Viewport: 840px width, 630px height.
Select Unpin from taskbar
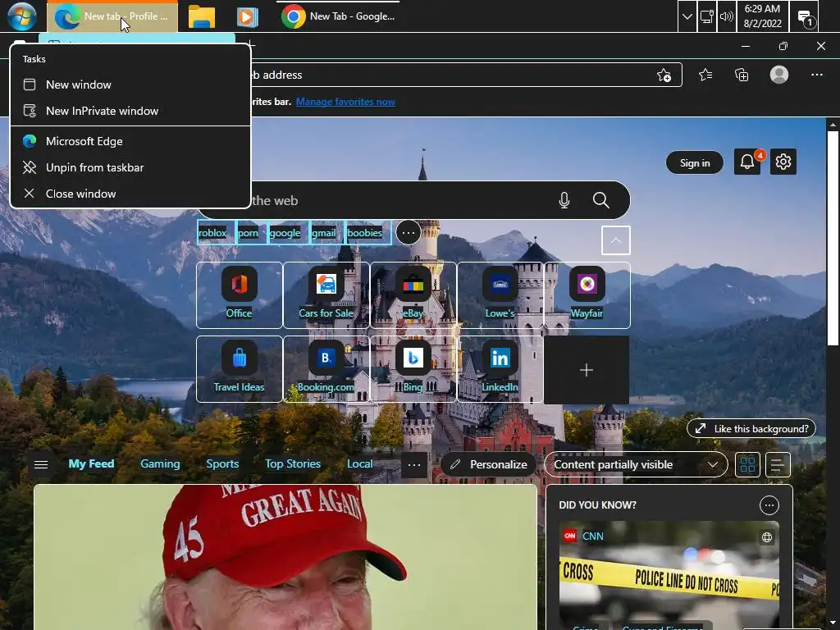pos(130,167)
